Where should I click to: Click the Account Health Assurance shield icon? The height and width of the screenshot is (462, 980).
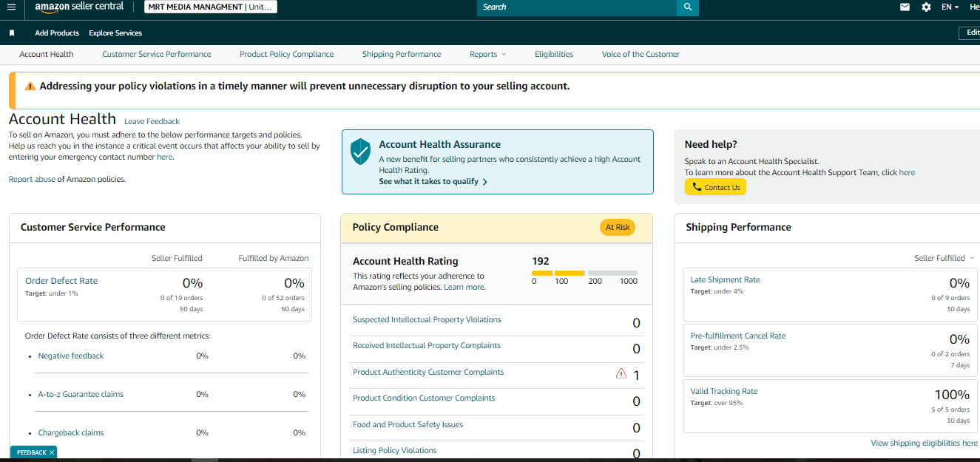point(360,151)
